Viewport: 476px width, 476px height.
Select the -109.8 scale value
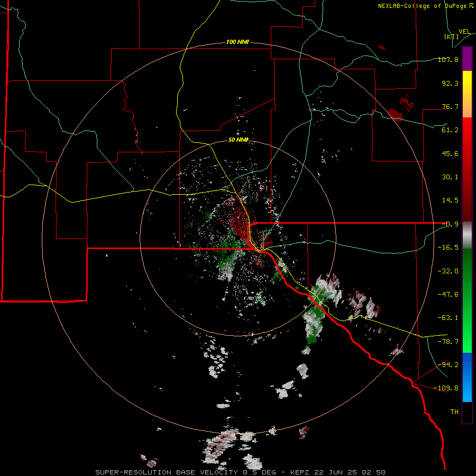point(446,388)
